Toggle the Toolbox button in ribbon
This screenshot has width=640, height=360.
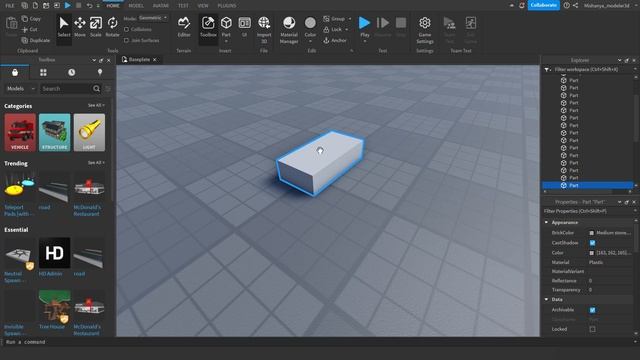tap(208, 27)
